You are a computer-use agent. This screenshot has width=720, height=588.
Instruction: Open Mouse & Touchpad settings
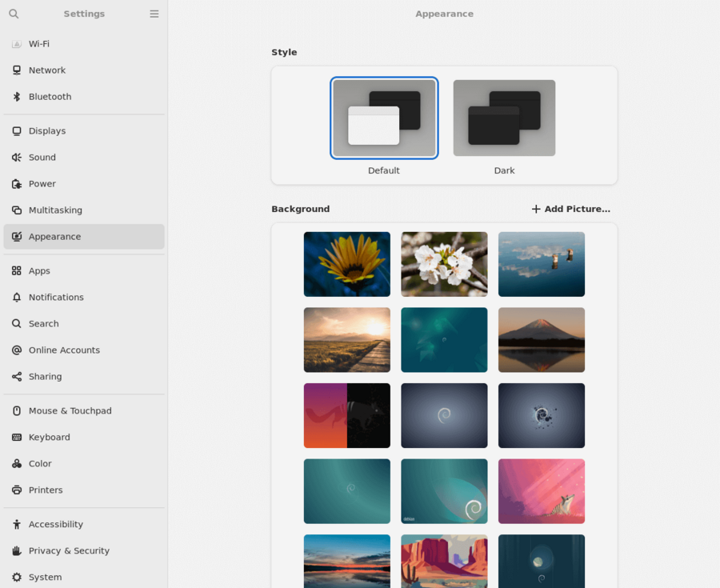70,411
